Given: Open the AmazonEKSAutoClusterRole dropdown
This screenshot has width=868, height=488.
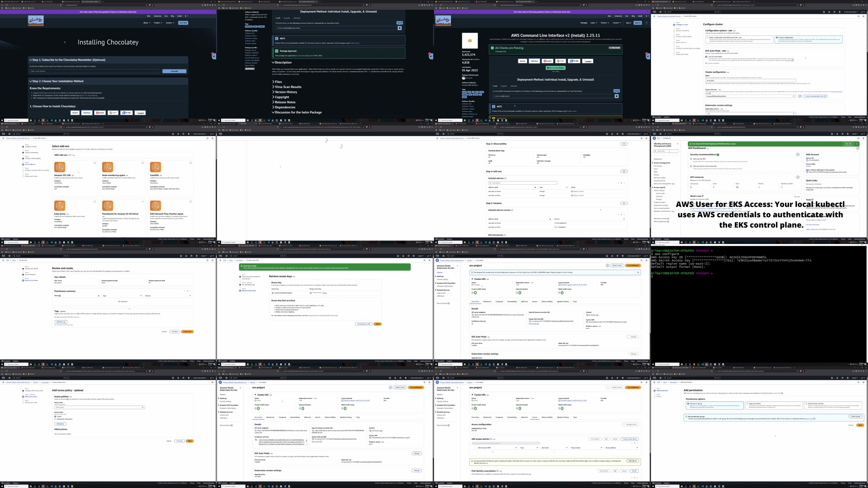Looking at the screenshot, I should 751,96.
